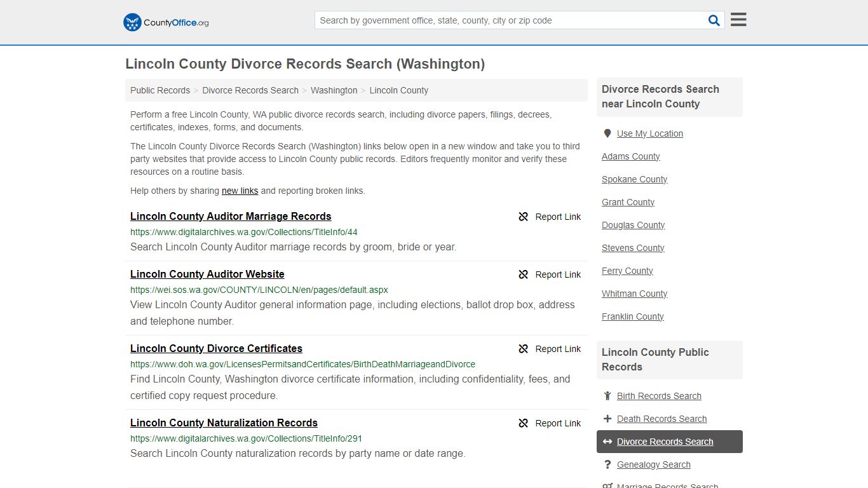Click the Genealogy question mark icon

607,464
